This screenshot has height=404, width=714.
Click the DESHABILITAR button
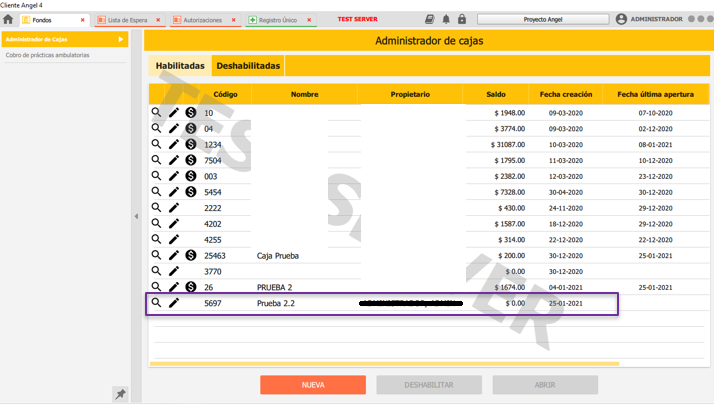click(x=429, y=385)
